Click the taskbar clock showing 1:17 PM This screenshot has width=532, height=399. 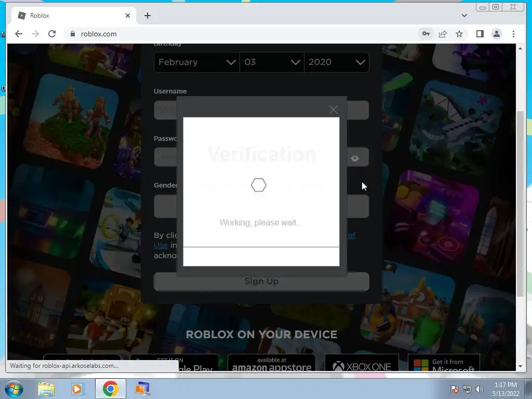[x=506, y=389]
